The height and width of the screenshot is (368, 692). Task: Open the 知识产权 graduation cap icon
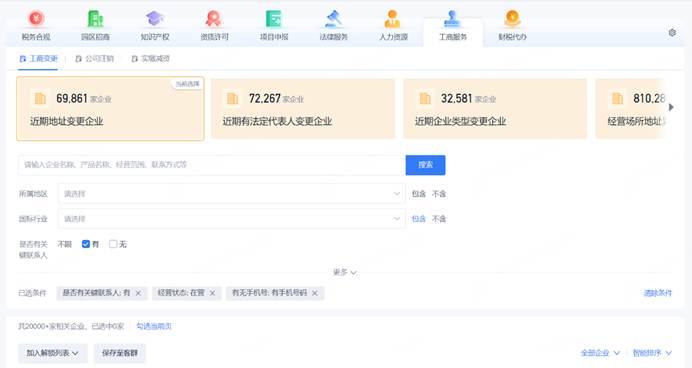(154, 19)
